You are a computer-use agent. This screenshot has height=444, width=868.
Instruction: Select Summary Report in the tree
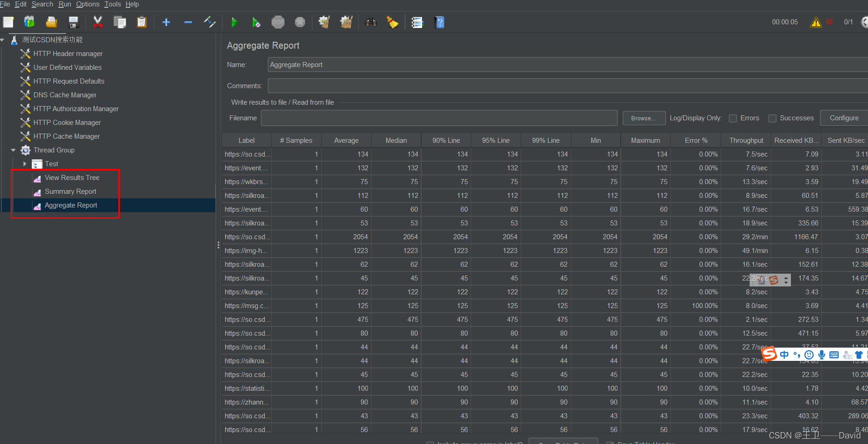pyautogui.click(x=70, y=191)
